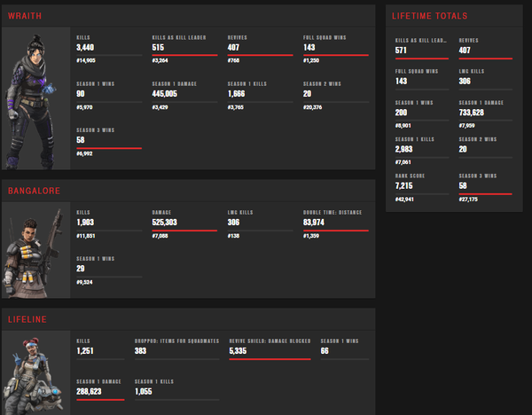Click the Bangalore character portrait
This screenshot has width=532, height=415.
tap(35, 250)
